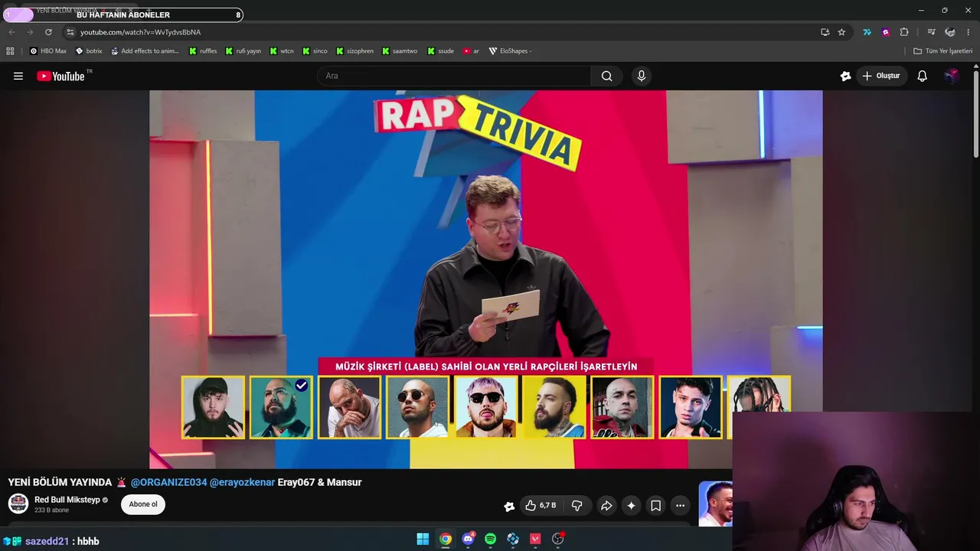Focus the Ara search field
This screenshot has width=980, height=551.
click(x=454, y=76)
